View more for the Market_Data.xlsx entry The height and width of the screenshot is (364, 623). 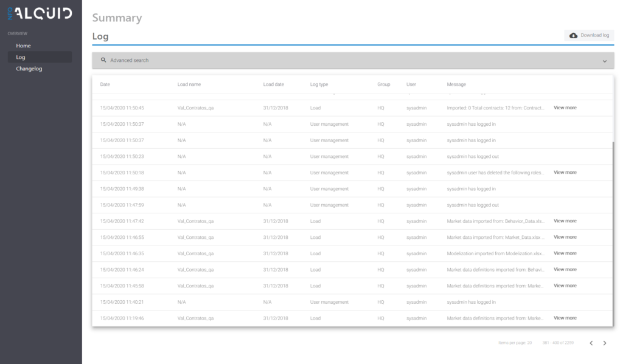tap(565, 238)
